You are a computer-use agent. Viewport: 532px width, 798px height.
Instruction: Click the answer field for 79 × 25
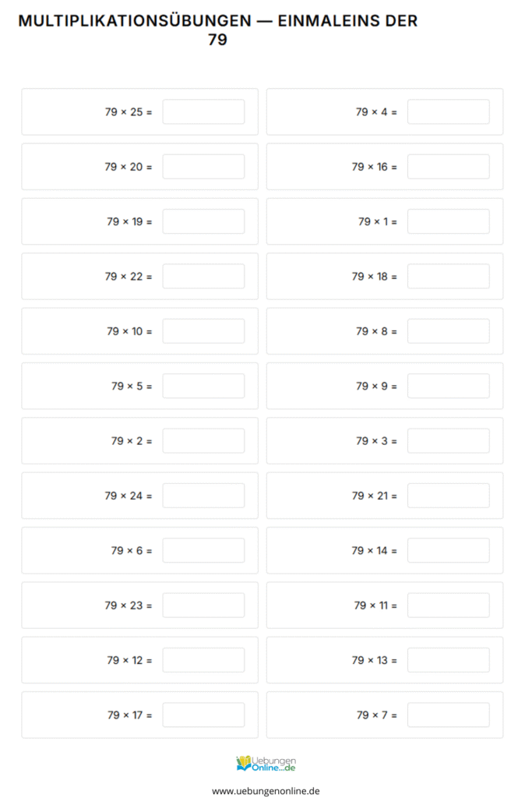(203, 111)
